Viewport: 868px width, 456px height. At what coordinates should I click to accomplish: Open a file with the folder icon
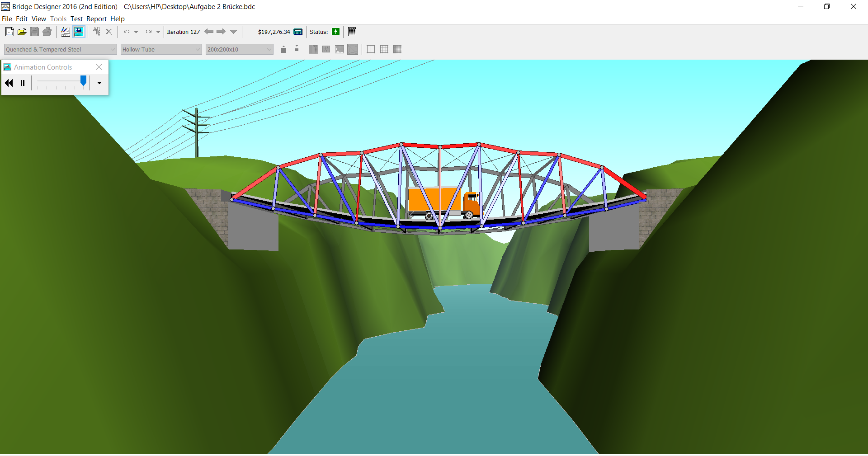click(x=22, y=32)
